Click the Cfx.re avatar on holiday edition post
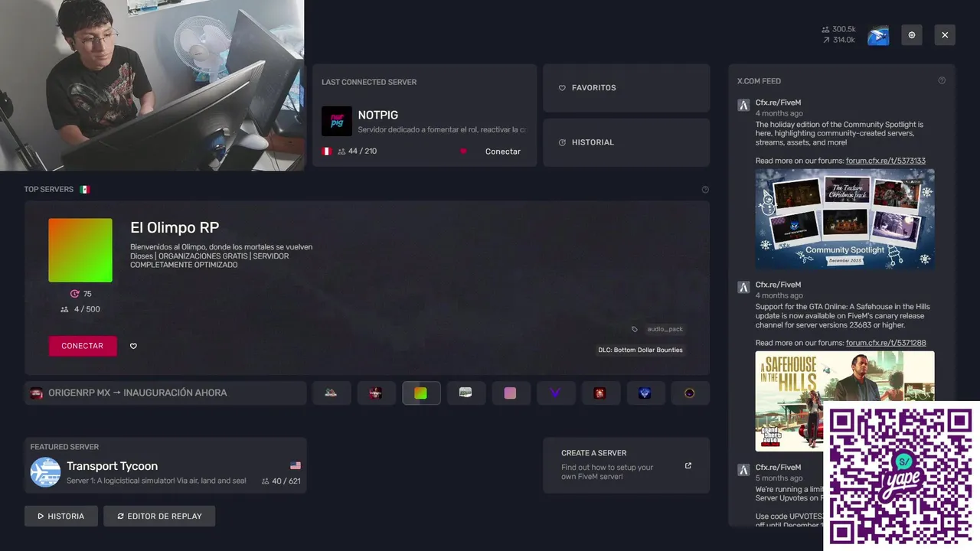The image size is (980, 551). pyautogui.click(x=743, y=105)
